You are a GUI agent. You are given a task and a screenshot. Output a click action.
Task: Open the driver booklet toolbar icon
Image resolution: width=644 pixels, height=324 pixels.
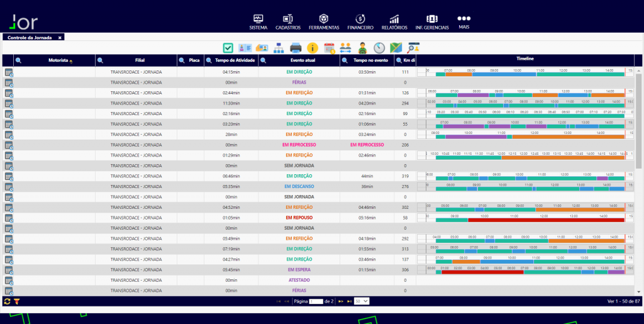(x=245, y=48)
